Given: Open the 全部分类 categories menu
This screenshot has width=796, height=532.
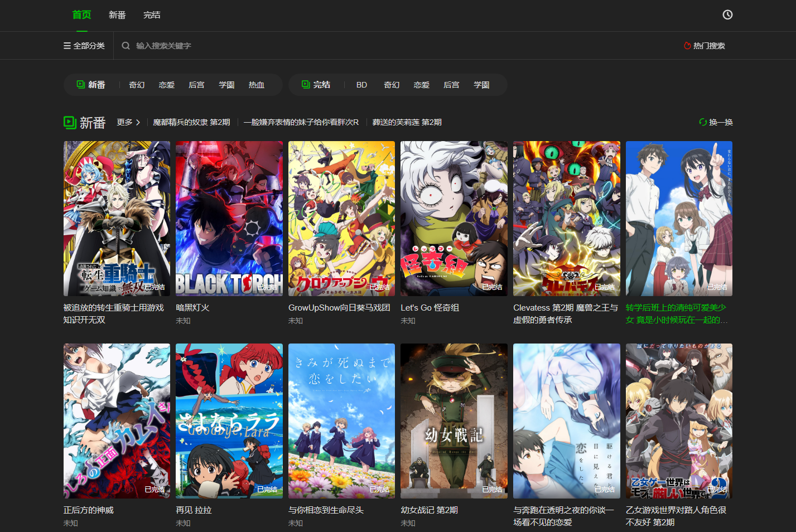Looking at the screenshot, I should pos(84,46).
